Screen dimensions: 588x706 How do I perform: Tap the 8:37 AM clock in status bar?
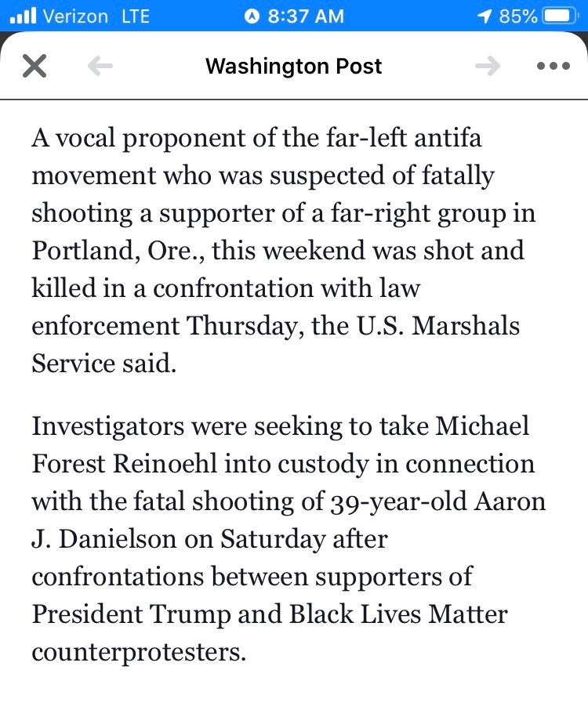[x=306, y=16]
